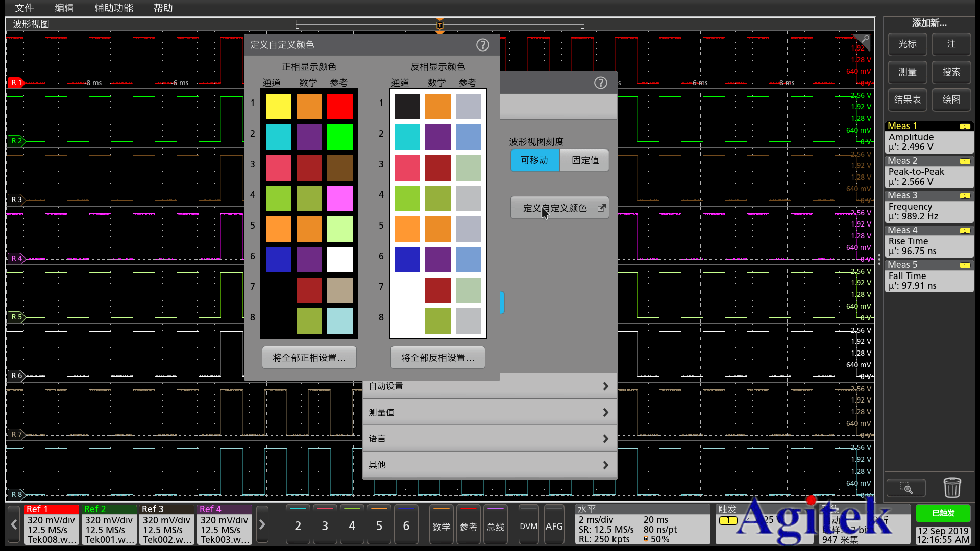Click help icon in user preferences panel

[x=601, y=83]
